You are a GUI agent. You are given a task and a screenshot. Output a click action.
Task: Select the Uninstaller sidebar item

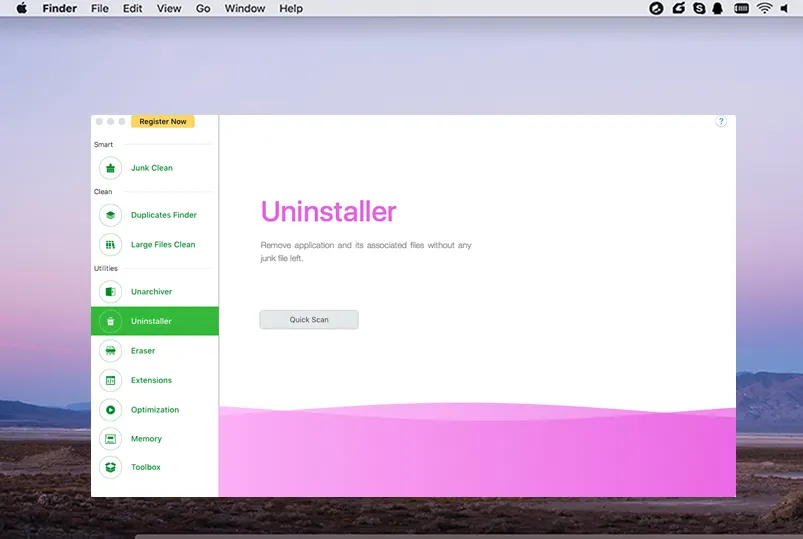tap(154, 321)
